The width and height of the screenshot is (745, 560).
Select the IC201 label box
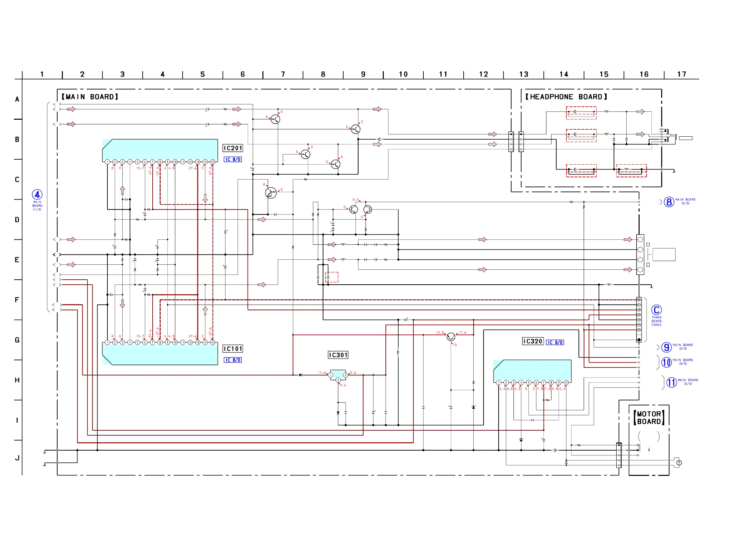[x=232, y=148]
